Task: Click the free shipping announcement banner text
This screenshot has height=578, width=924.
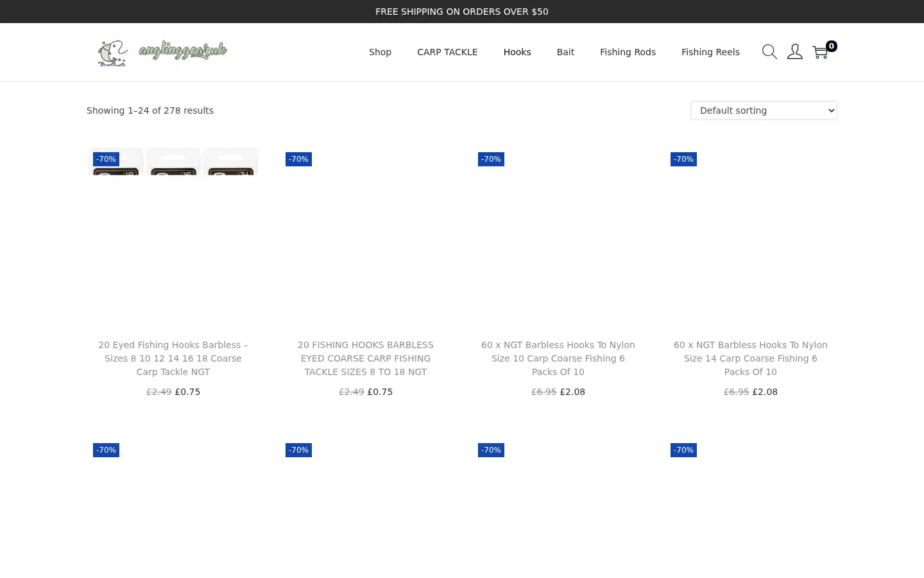Action: [x=462, y=12]
